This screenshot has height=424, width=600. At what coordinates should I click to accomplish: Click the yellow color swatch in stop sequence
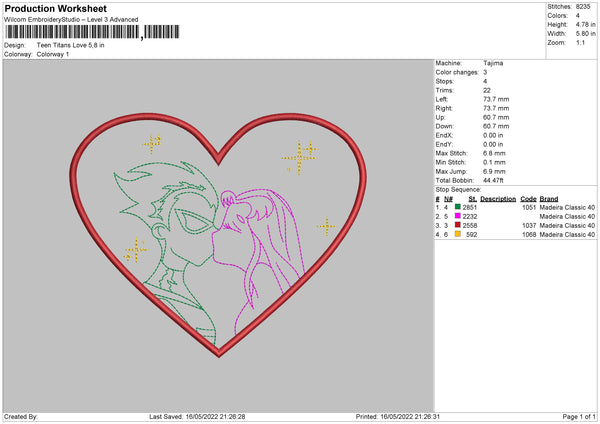click(x=457, y=234)
